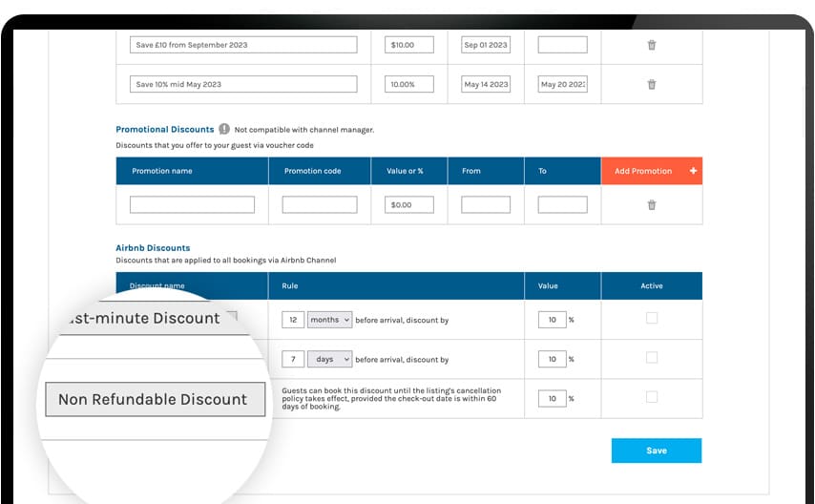Tick the 7 days discount Active checkbox
The width and height of the screenshot is (815, 504).
click(x=652, y=358)
